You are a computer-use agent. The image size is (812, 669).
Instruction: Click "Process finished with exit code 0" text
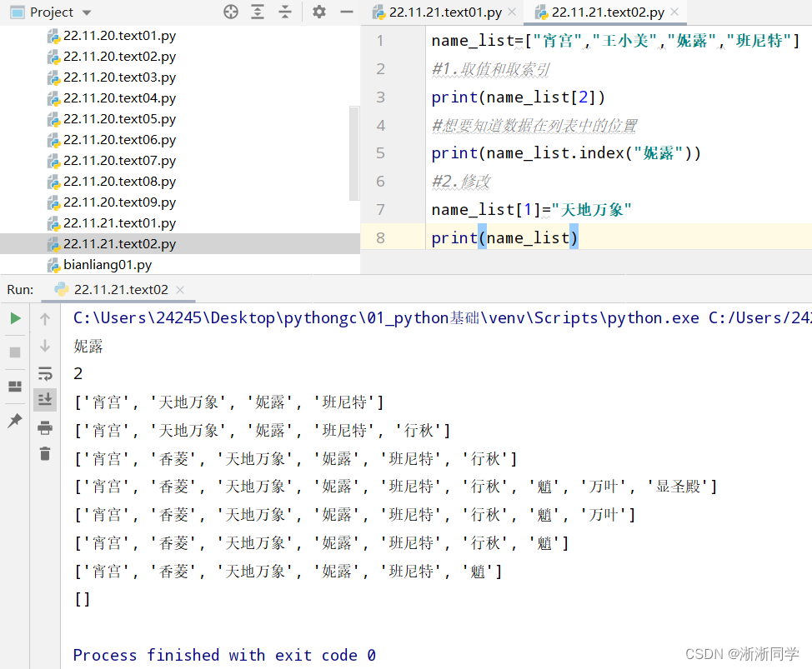tap(224, 655)
